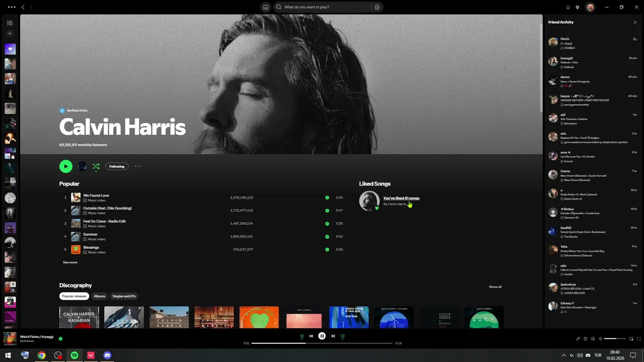Open Google Chrome in the taskbar
Image resolution: width=644 pixels, height=362 pixels.
41,355
